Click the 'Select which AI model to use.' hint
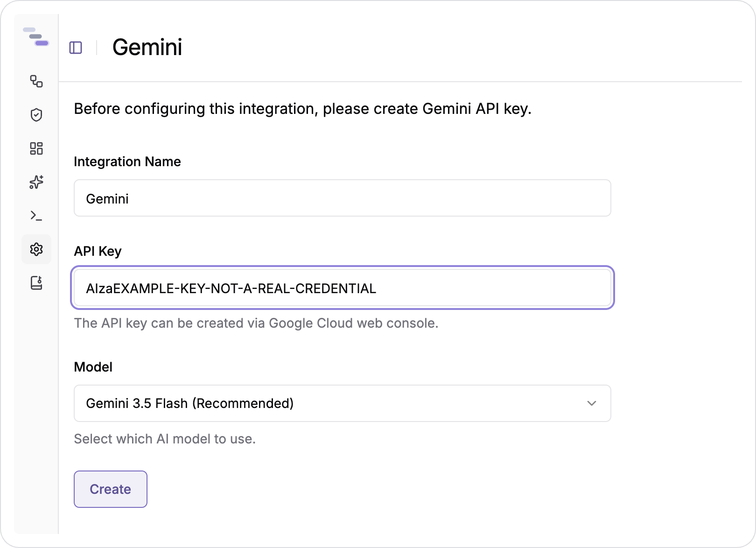 coord(165,439)
